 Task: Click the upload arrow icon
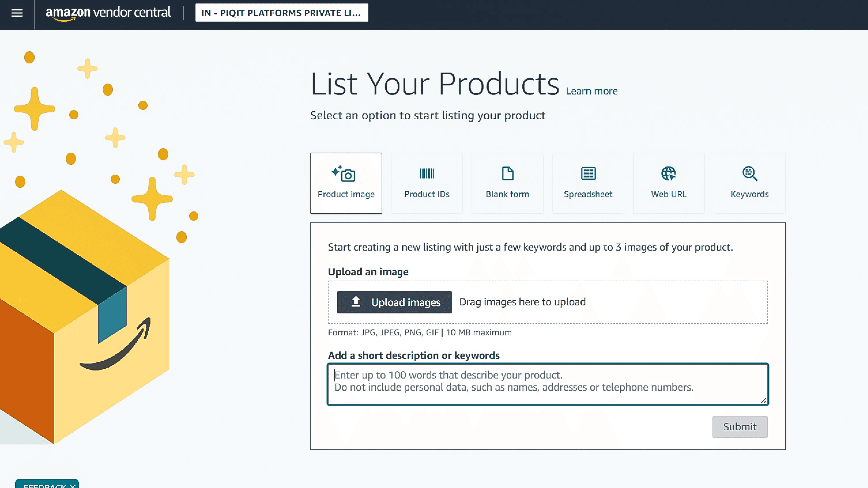(356, 302)
